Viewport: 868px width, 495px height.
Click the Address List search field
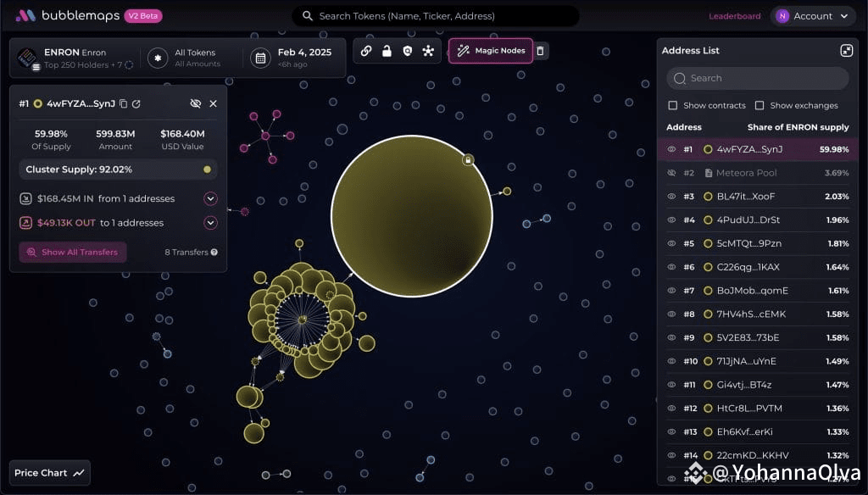pos(757,78)
